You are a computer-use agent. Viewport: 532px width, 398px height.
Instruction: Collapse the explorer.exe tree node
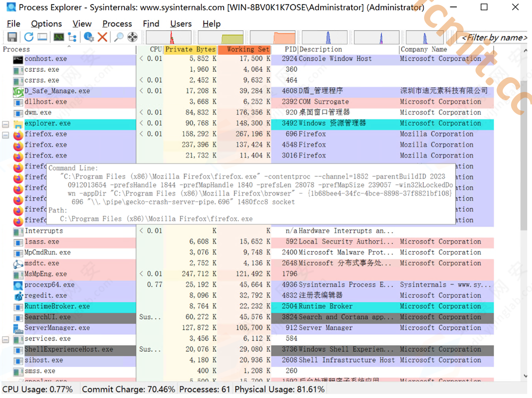pyautogui.click(x=6, y=124)
